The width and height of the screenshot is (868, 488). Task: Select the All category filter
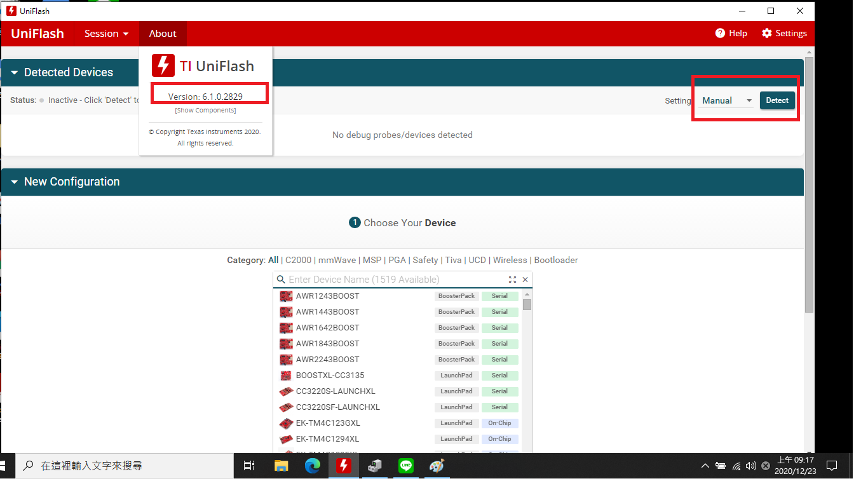[273, 261]
